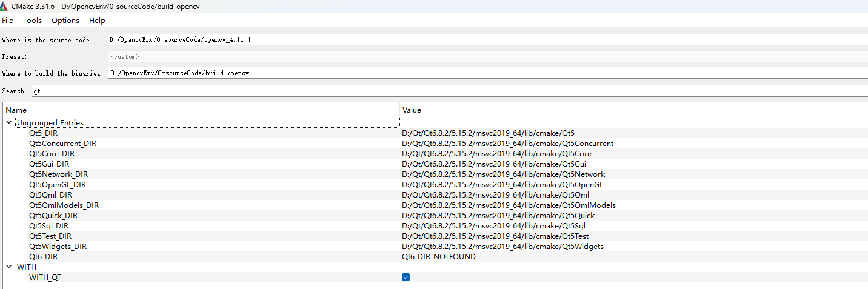Click value path ending in cmake/Qt5

tap(489, 133)
